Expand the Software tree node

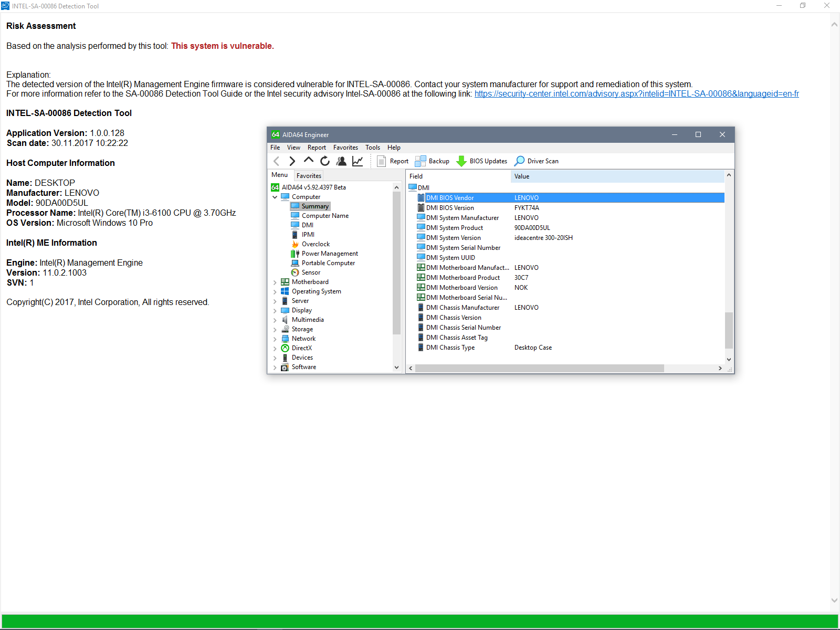coord(275,367)
